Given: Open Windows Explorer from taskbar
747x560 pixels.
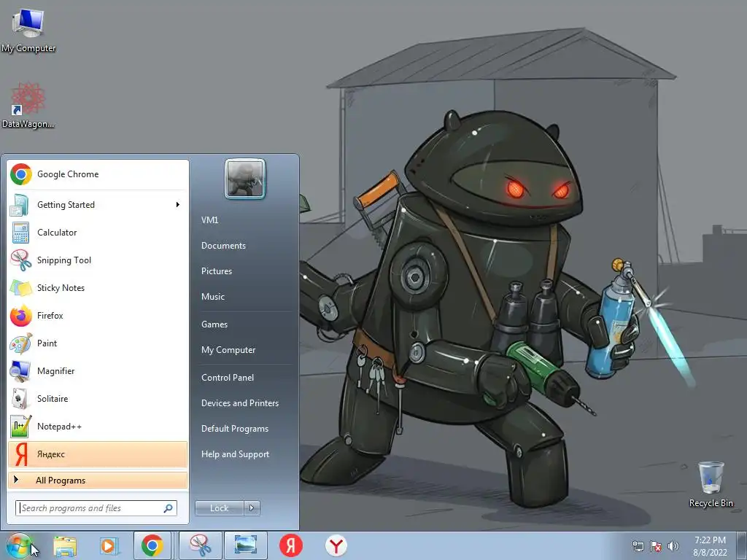Looking at the screenshot, I should [65, 545].
